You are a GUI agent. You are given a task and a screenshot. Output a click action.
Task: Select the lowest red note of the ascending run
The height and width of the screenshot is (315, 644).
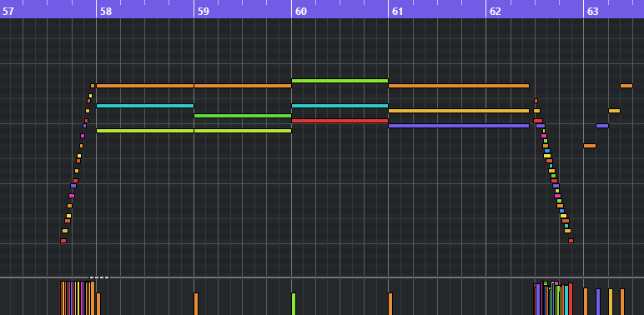click(x=63, y=241)
